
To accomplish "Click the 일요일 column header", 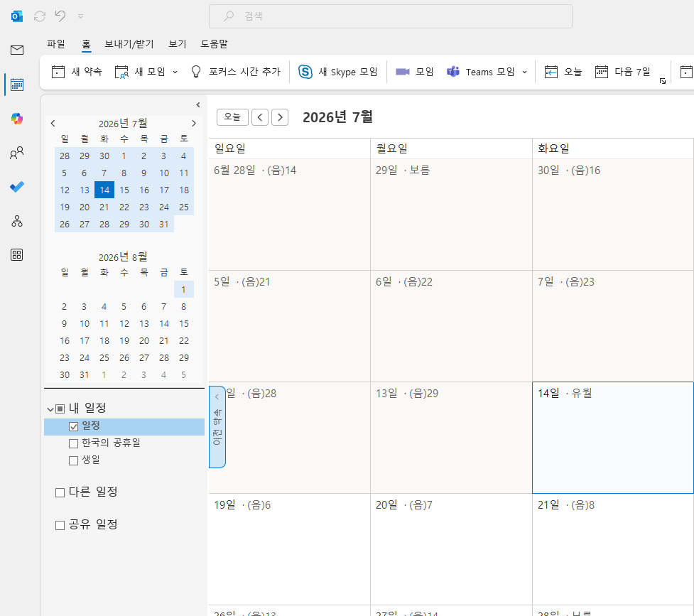I will coord(289,148).
